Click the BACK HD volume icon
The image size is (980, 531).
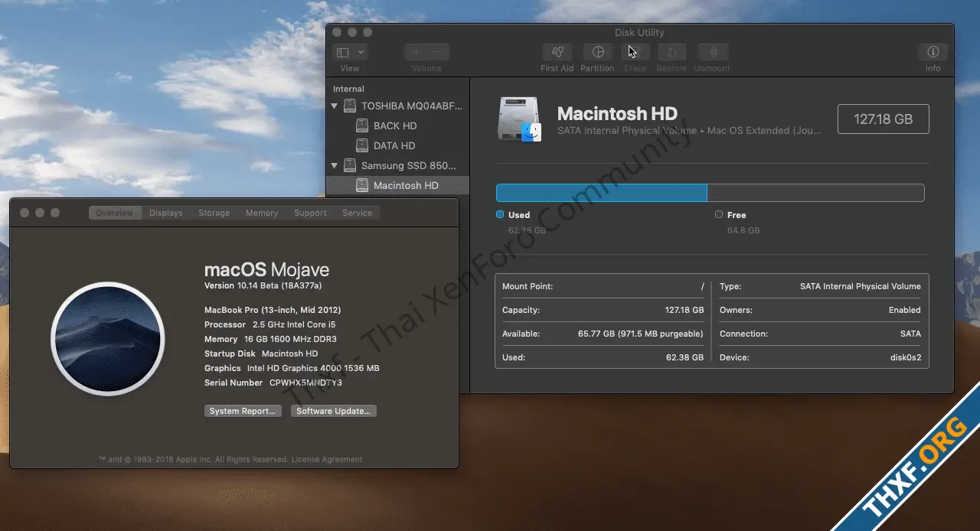point(362,125)
